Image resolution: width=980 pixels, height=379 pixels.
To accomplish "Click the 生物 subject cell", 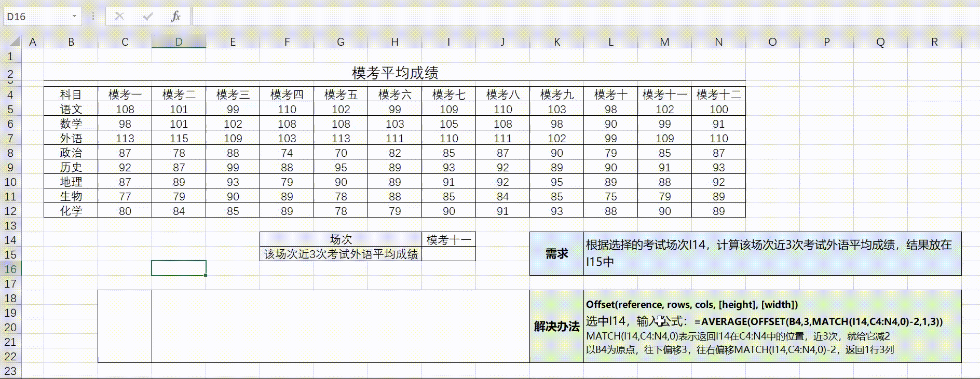I will (71, 196).
